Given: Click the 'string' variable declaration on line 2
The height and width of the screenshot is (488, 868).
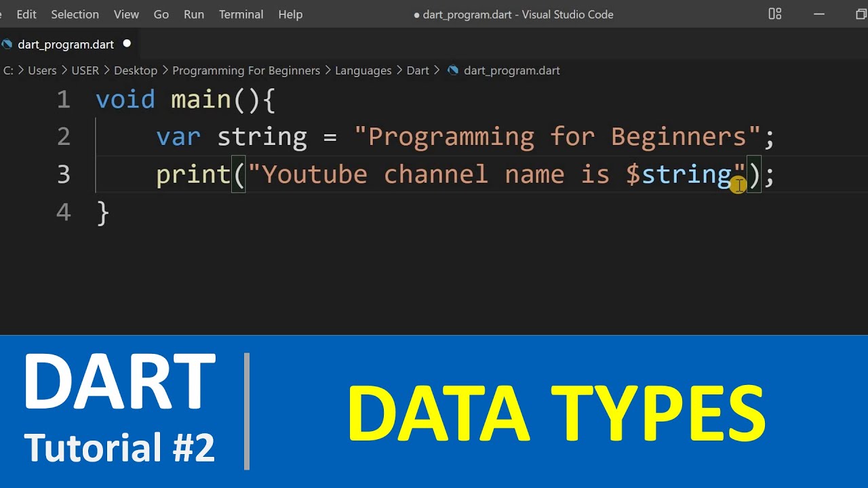Looking at the screenshot, I should 262,138.
